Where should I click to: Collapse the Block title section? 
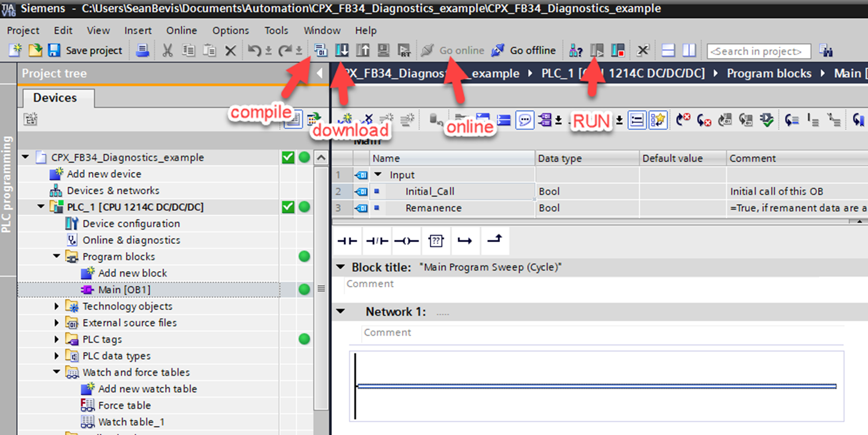(340, 267)
